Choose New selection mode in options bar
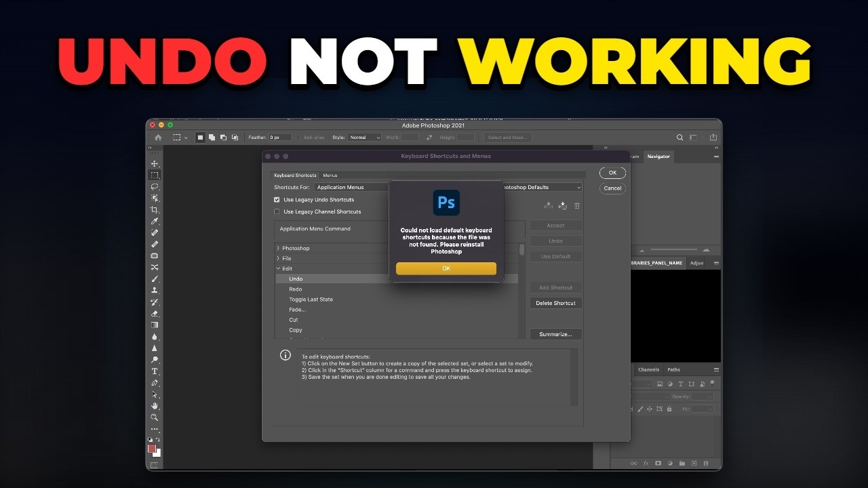Screen dimensions: 868x488 click(x=200, y=138)
